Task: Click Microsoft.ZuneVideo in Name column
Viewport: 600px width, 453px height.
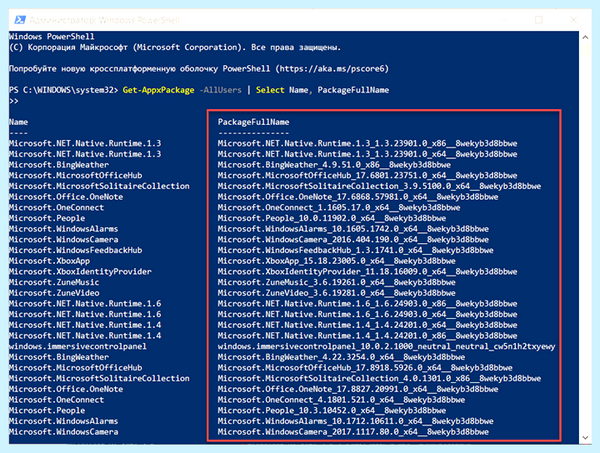Action: (x=54, y=293)
